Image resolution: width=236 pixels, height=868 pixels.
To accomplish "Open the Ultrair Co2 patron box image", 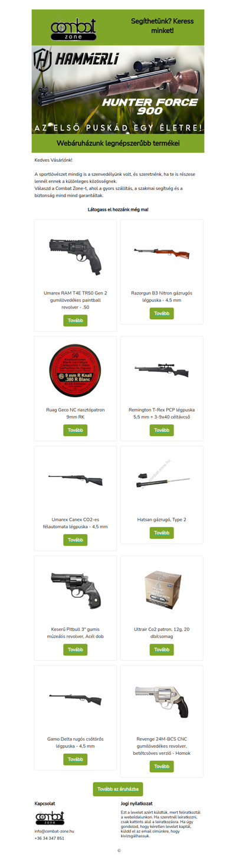I will coord(162,589).
